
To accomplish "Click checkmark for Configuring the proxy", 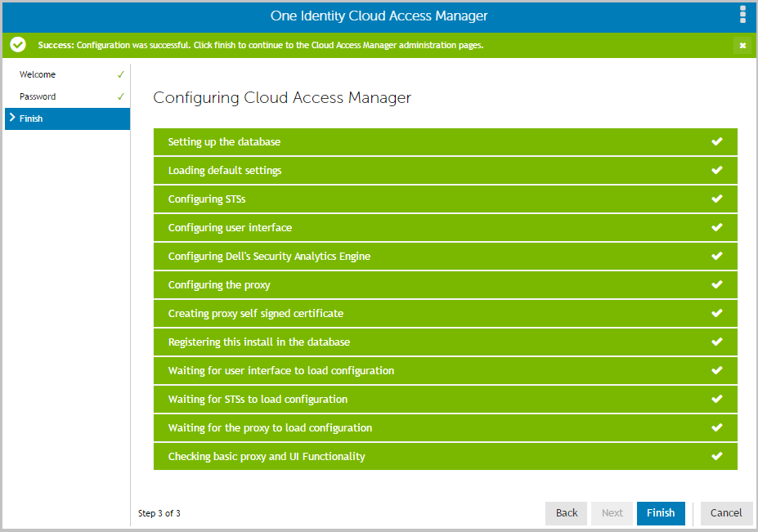I will point(717,284).
